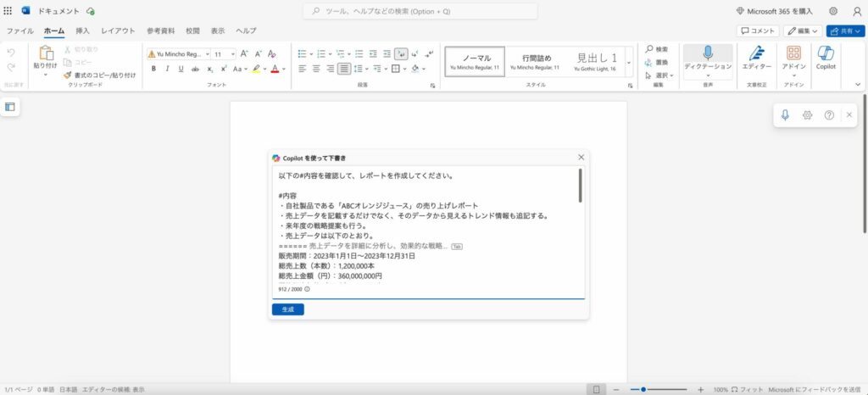Open the Select (選択) dropdown
868x395 pixels.
tap(659, 75)
